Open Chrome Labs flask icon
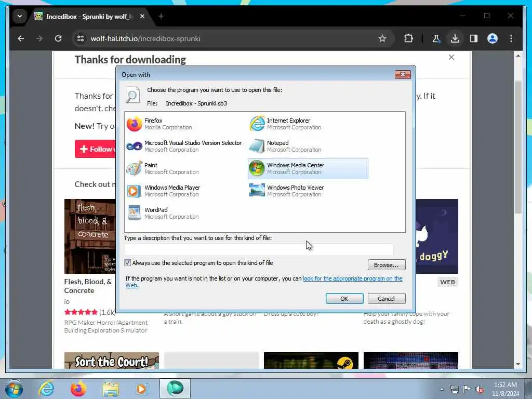The height and width of the screenshot is (399, 532). tap(436, 38)
